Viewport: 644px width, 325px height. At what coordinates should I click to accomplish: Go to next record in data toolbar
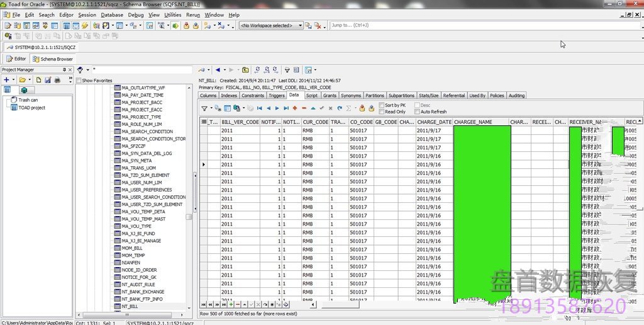277,108
